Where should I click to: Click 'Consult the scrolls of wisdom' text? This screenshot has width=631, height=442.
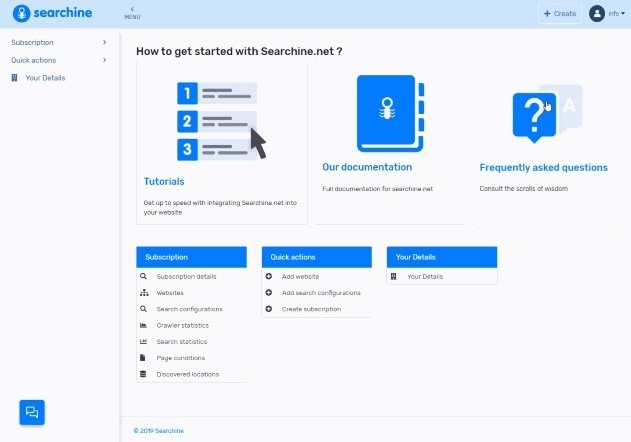[x=524, y=188]
